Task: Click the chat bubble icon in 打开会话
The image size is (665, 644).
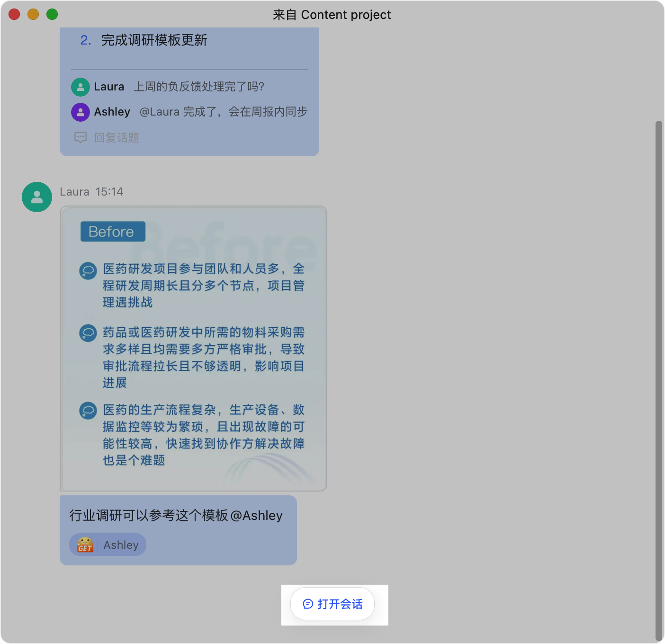Action: [308, 604]
